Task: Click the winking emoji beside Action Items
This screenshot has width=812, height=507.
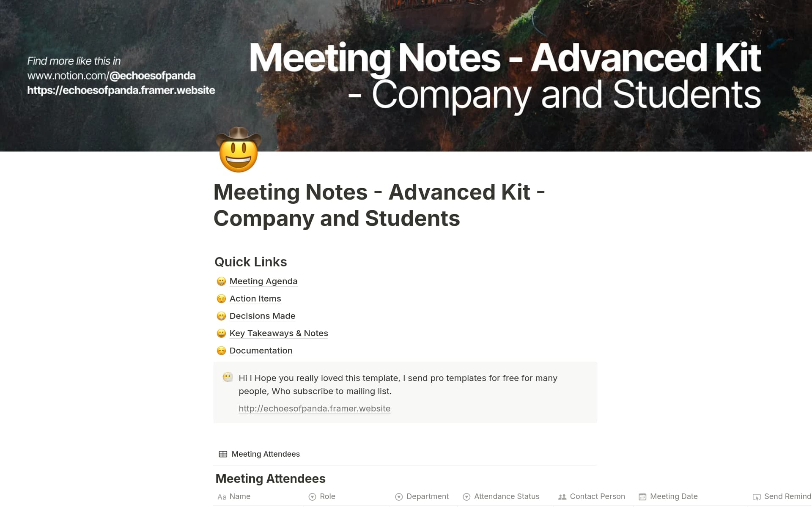Action: 221,299
